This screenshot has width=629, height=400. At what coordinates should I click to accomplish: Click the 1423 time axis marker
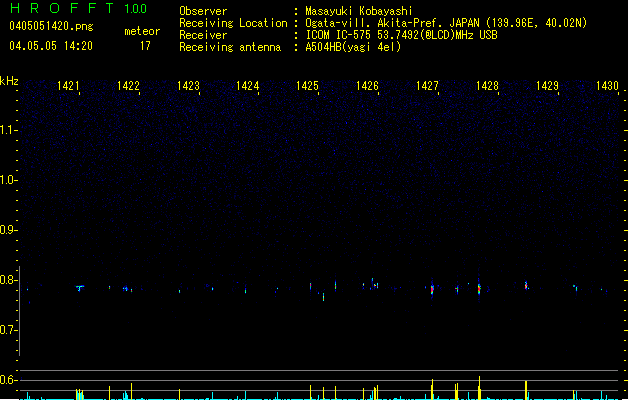tap(188, 85)
